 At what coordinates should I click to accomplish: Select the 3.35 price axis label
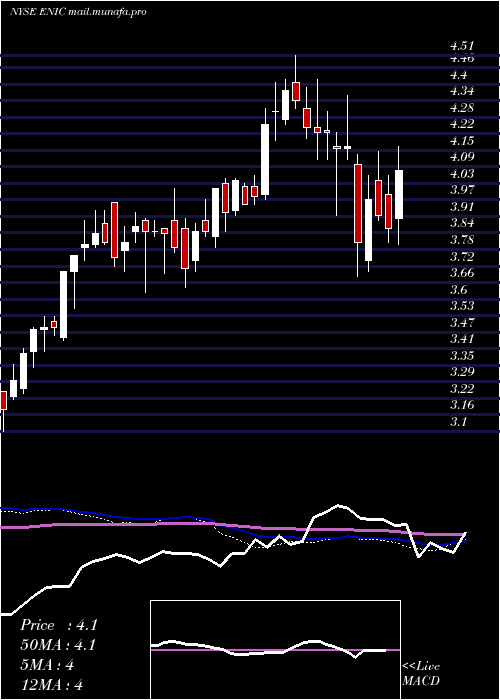(462, 355)
